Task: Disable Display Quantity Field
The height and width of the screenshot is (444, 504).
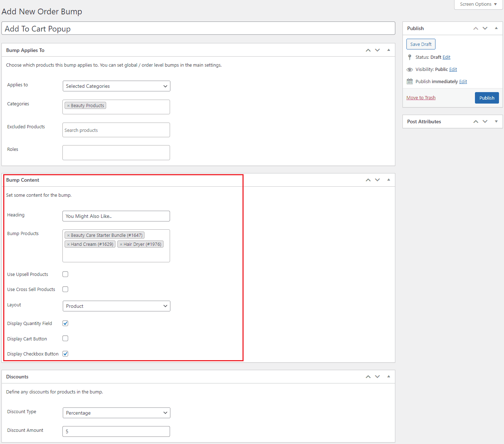Action: (65, 323)
